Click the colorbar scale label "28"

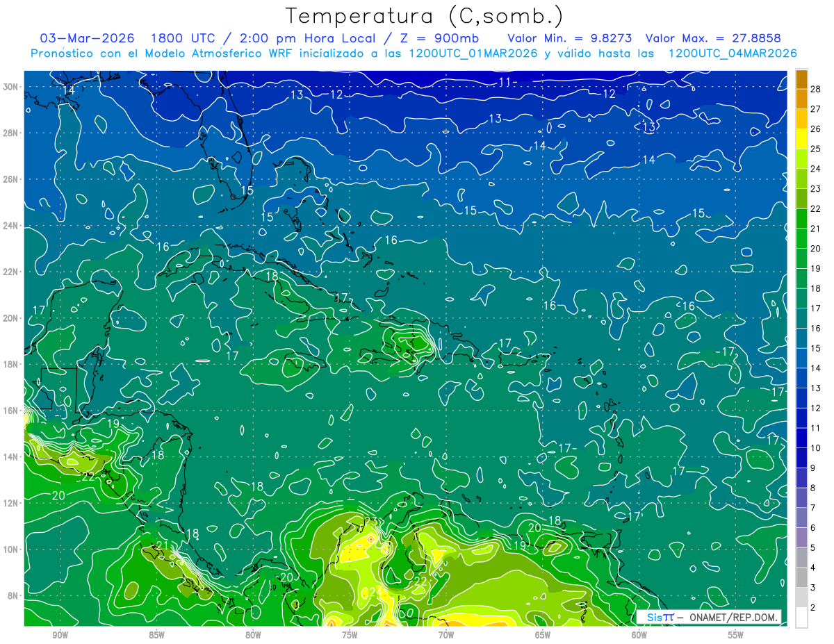click(816, 88)
